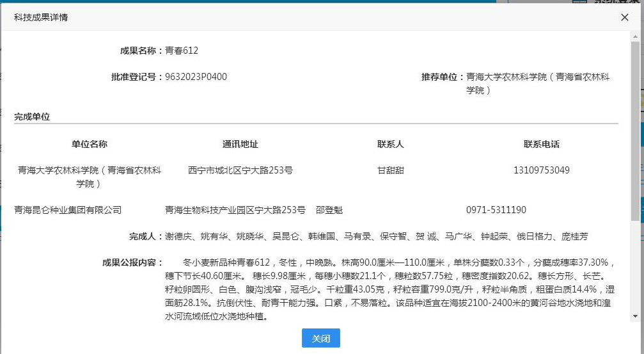Click the 青海昆仑种业集团有限公司 row

tap(68, 210)
